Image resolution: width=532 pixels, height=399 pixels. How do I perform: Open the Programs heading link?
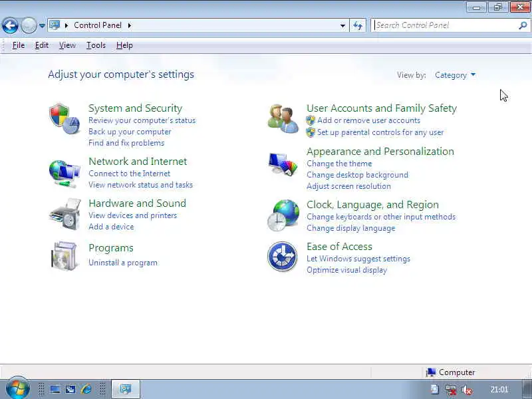pos(111,248)
